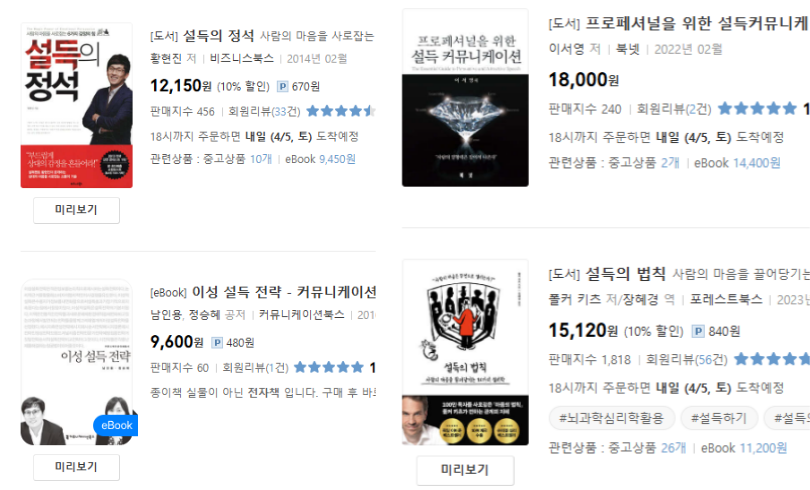The height and width of the screenshot is (490, 810).
Task: Click the P point icon beside 480원
Action: coord(217,342)
